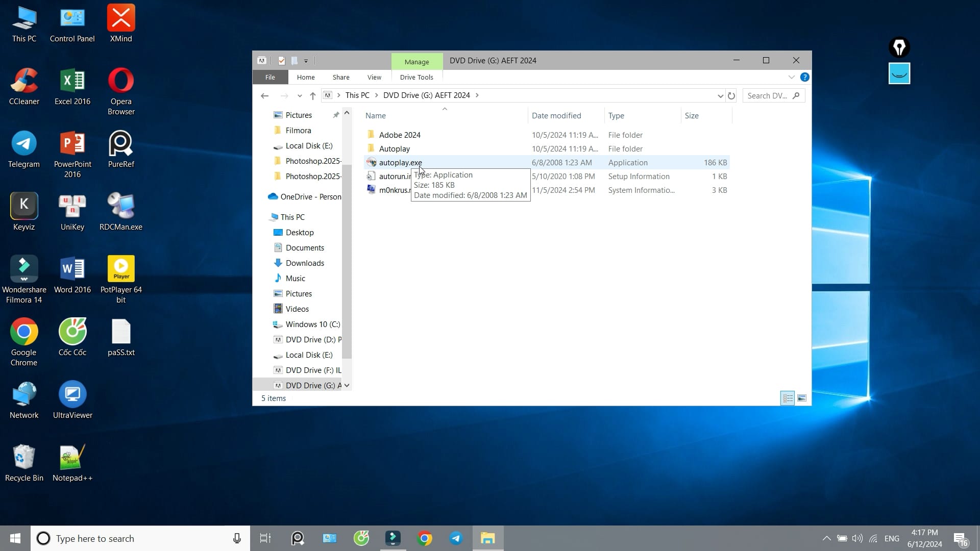Open Explorer help question mark icon
The image size is (980, 551).
[805, 77]
